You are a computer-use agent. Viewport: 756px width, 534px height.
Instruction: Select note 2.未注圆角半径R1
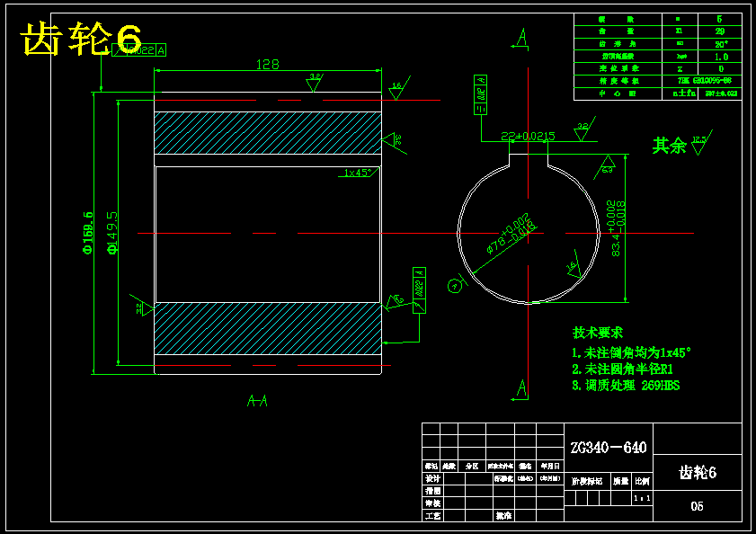point(622,369)
